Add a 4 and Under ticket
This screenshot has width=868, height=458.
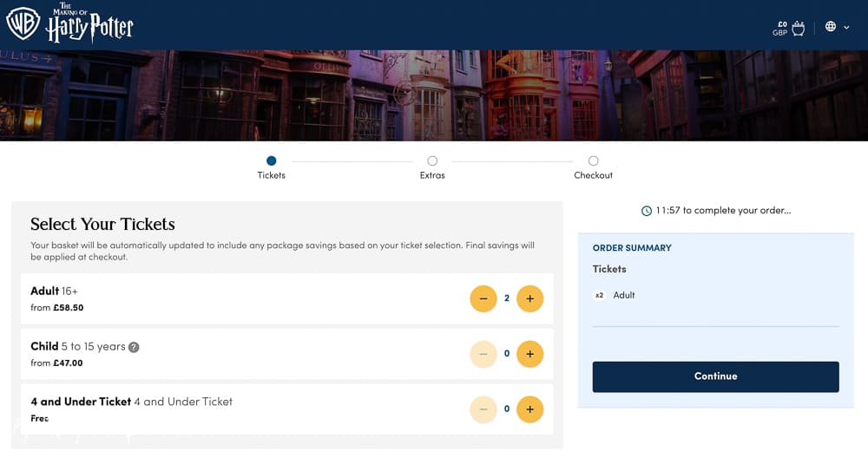(529, 409)
